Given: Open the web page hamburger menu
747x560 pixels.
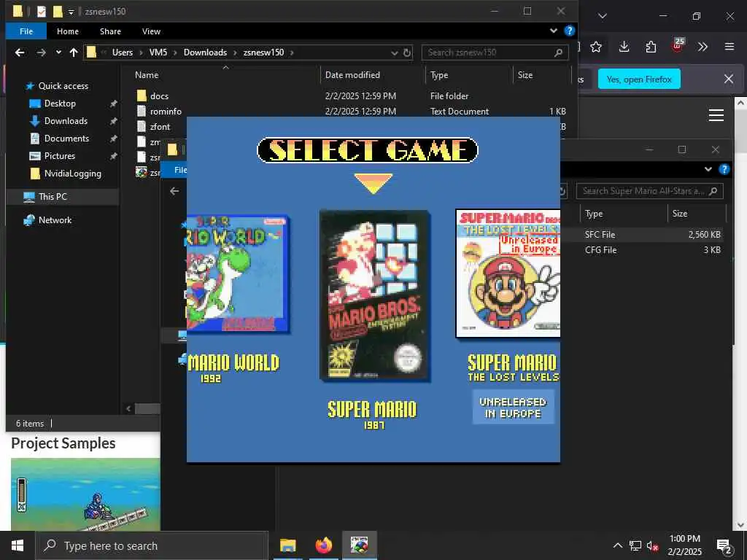Looking at the screenshot, I should point(716,115).
